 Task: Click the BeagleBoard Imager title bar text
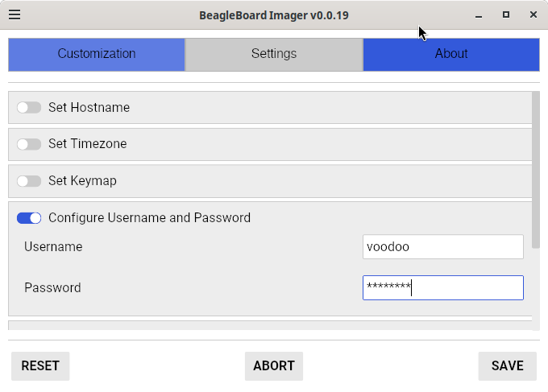point(274,14)
